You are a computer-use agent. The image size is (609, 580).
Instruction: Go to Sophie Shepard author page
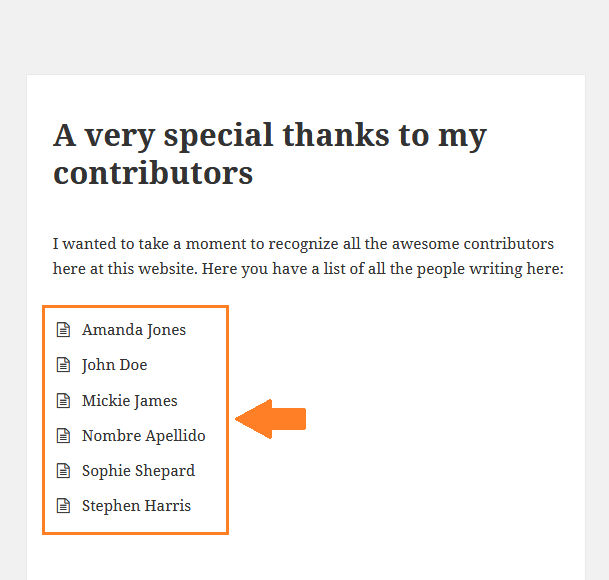139,471
